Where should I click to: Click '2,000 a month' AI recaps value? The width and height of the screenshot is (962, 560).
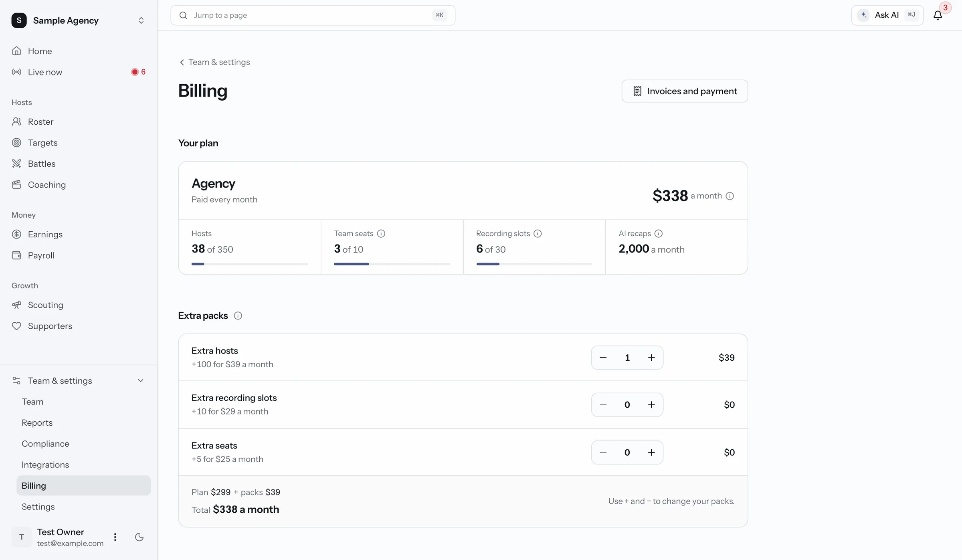tap(651, 249)
